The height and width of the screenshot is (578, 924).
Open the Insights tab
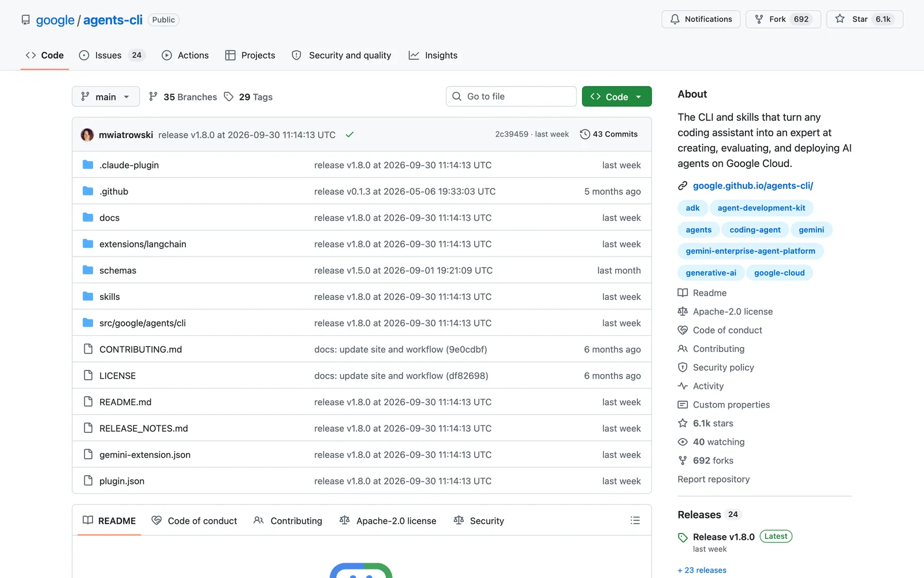tap(433, 55)
